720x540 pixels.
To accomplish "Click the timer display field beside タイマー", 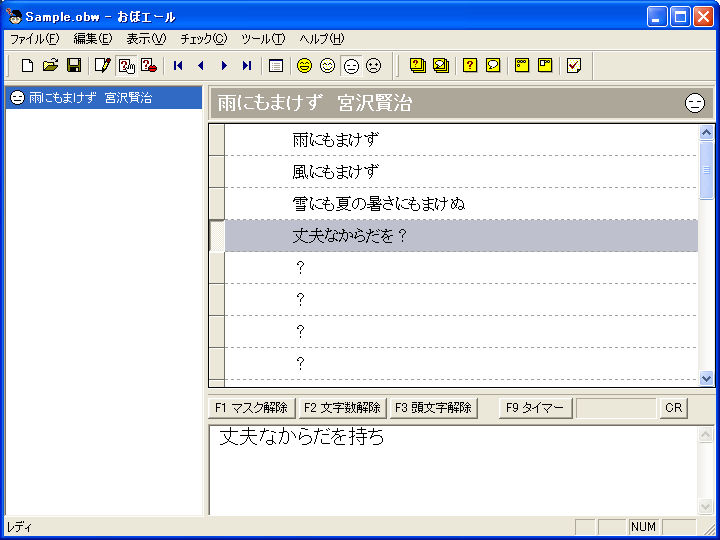I will tap(616, 408).
